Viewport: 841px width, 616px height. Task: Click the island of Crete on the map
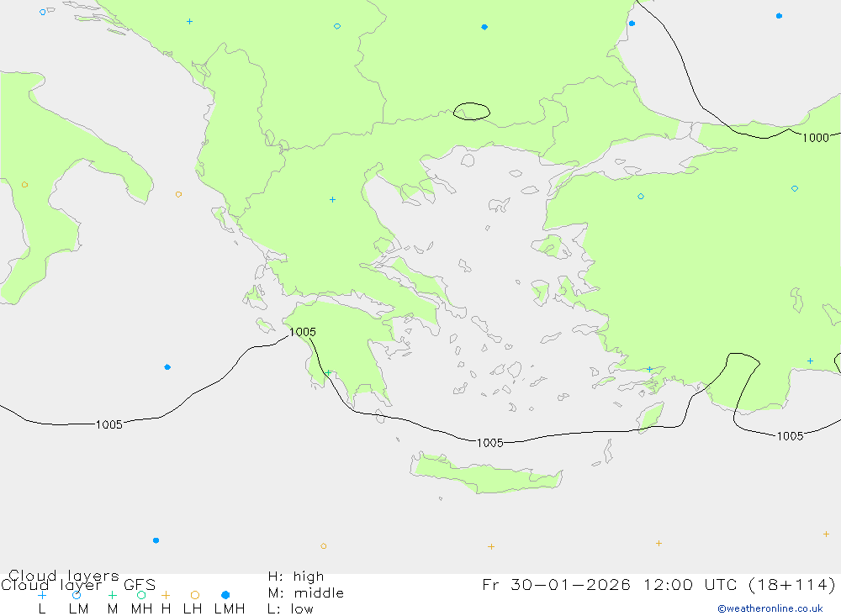pyautogui.click(x=485, y=473)
